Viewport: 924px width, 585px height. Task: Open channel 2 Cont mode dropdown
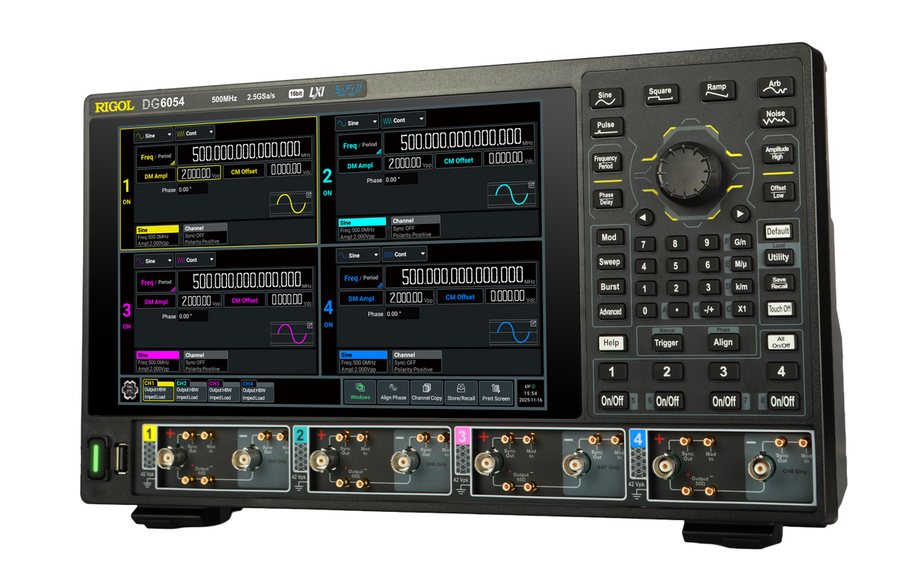[x=403, y=120]
